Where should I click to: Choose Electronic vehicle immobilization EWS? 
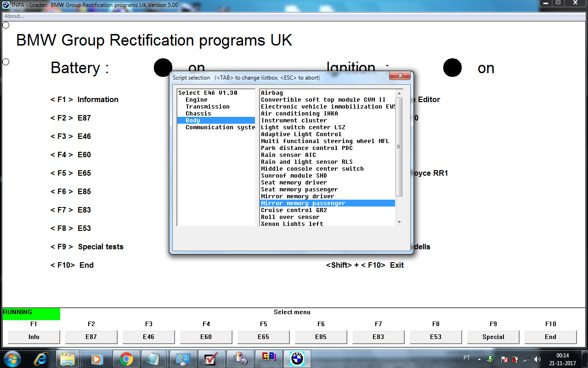click(327, 107)
